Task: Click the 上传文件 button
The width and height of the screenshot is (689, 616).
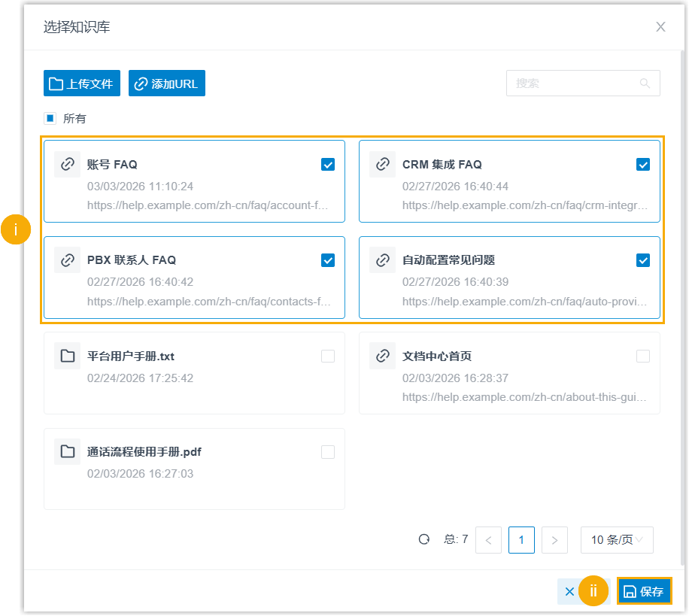Action: 82,83
